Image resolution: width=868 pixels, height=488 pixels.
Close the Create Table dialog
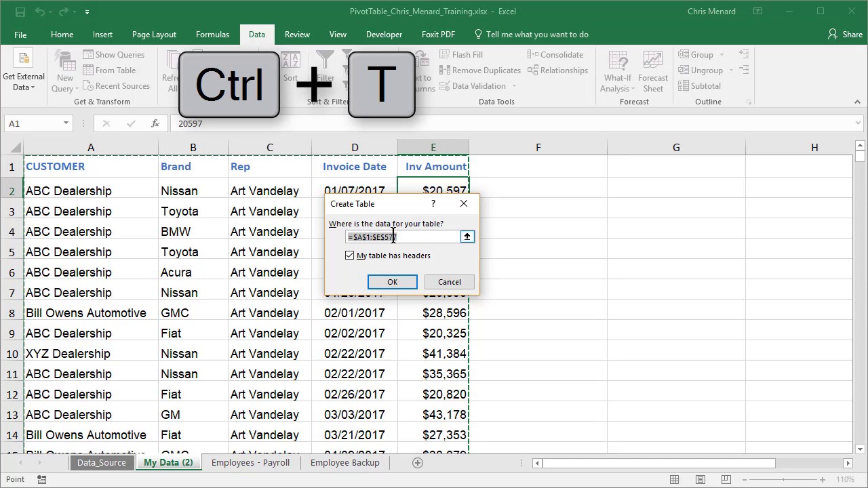464,203
